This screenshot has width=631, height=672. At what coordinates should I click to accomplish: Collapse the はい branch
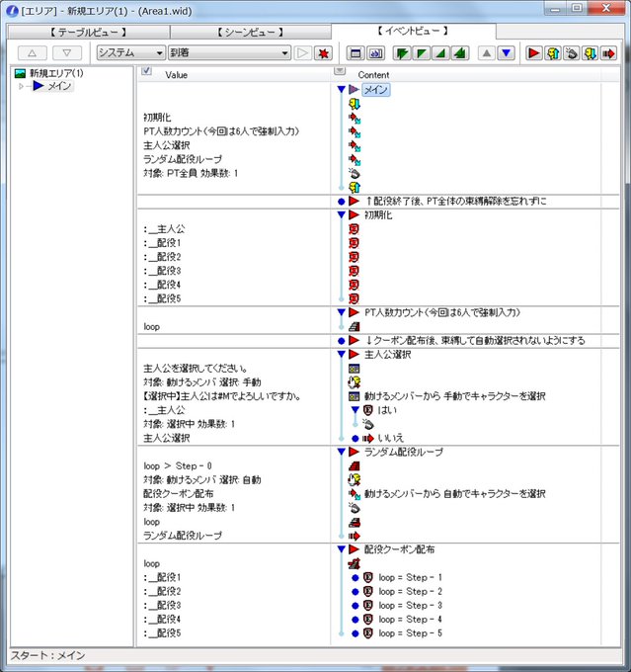355,410
